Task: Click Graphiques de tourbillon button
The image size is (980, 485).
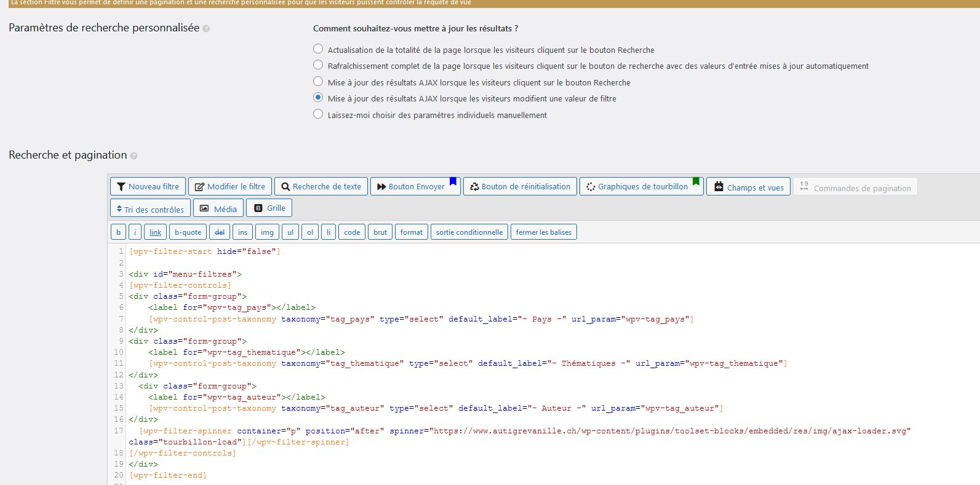Action: point(641,186)
